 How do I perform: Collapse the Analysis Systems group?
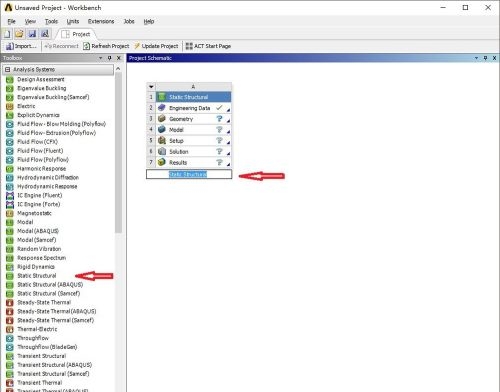click(8, 69)
